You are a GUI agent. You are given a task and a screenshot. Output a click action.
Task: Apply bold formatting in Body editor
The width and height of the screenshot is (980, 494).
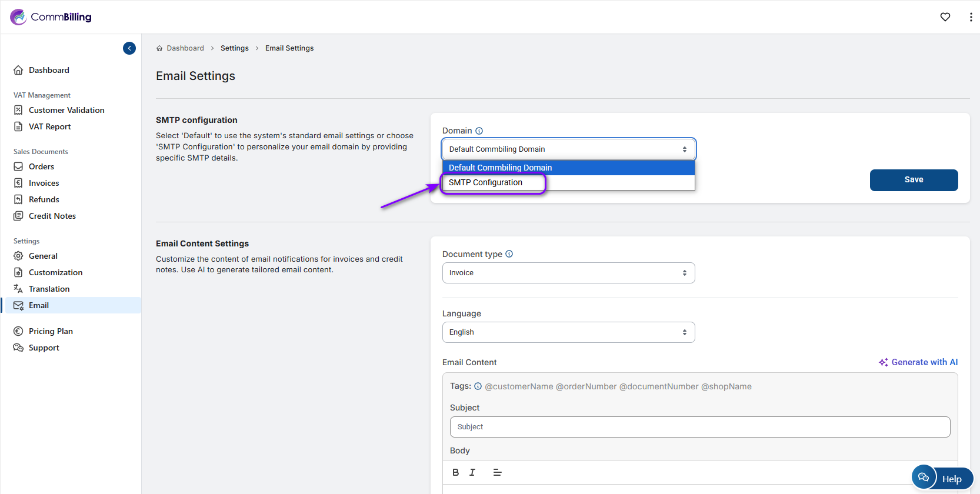click(x=455, y=472)
